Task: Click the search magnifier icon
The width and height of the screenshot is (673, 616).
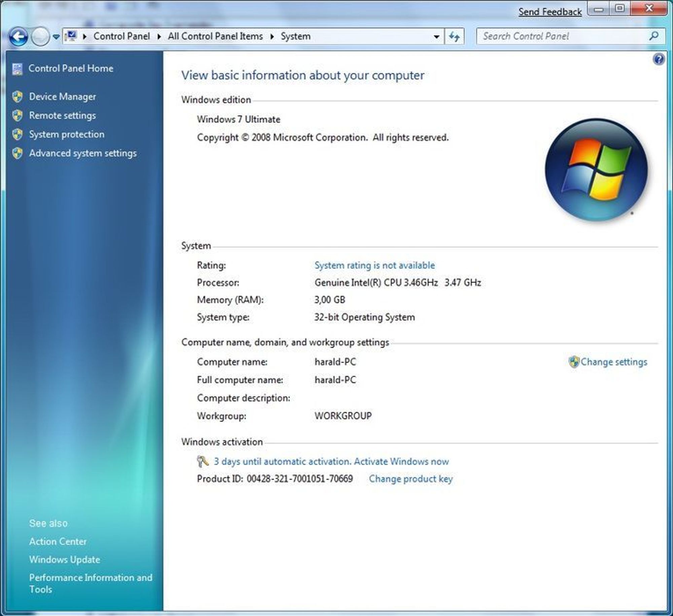Action: click(x=654, y=36)
